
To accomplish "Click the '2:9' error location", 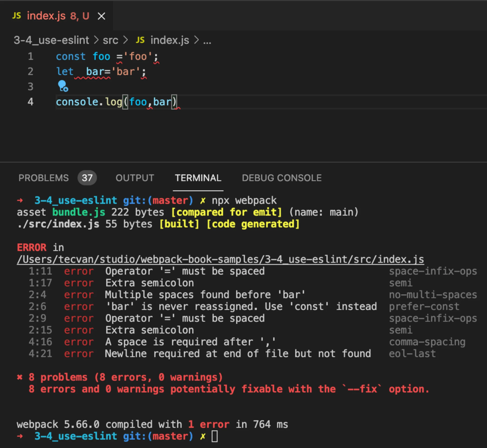I will pyautogui.click(x=37, y=318).
